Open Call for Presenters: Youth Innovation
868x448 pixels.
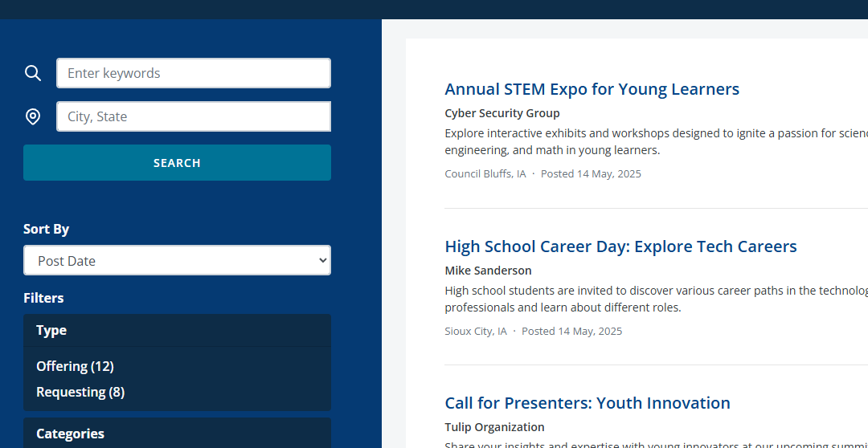(x=587, y=403)
